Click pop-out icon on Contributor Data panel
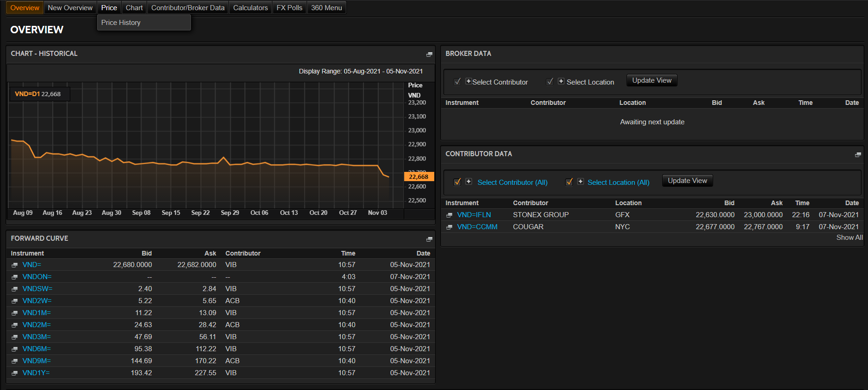The height and width of the screenshot is (390, 868). [x=858, y=155]
